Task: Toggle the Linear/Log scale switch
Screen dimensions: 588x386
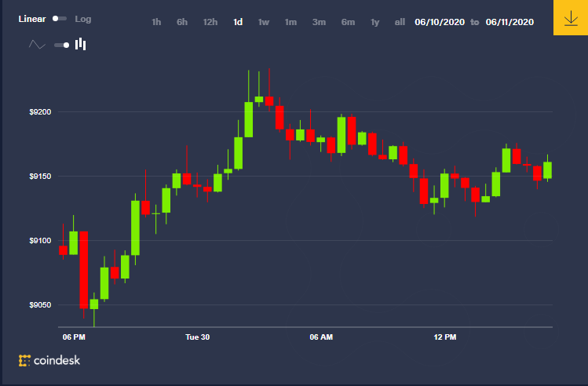Action: pos(60,19)
